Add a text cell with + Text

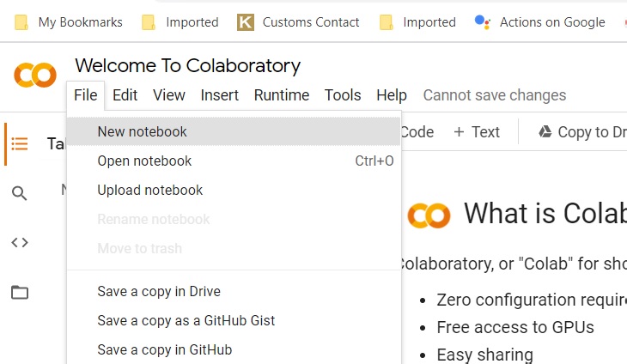[477, 132]
